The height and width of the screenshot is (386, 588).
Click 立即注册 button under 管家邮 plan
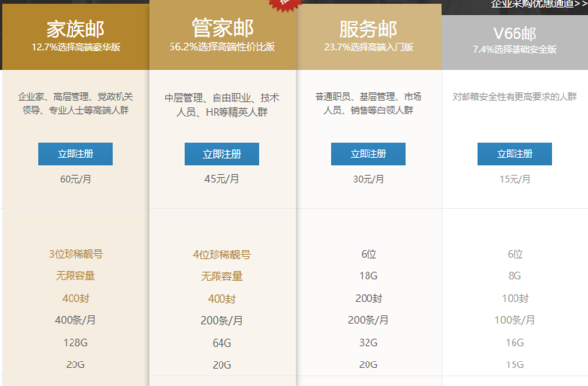pyautogui.click(x=221, y=154)
